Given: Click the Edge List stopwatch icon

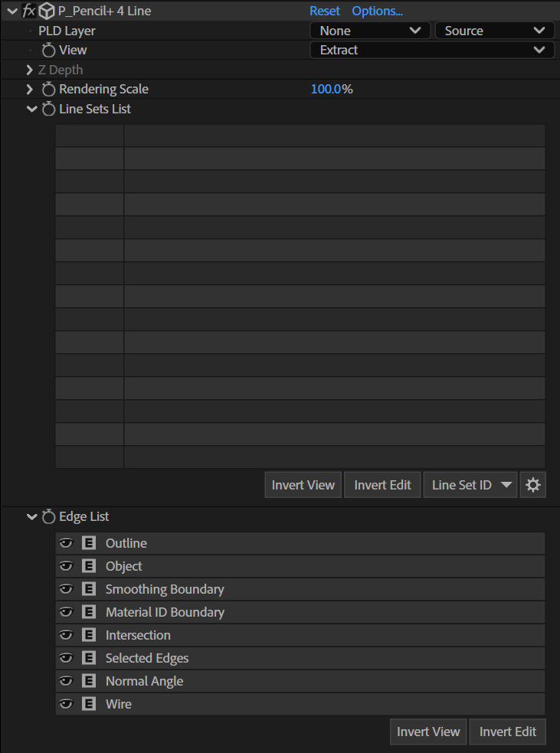Looking at the screenshot, I should pos(48,517).
